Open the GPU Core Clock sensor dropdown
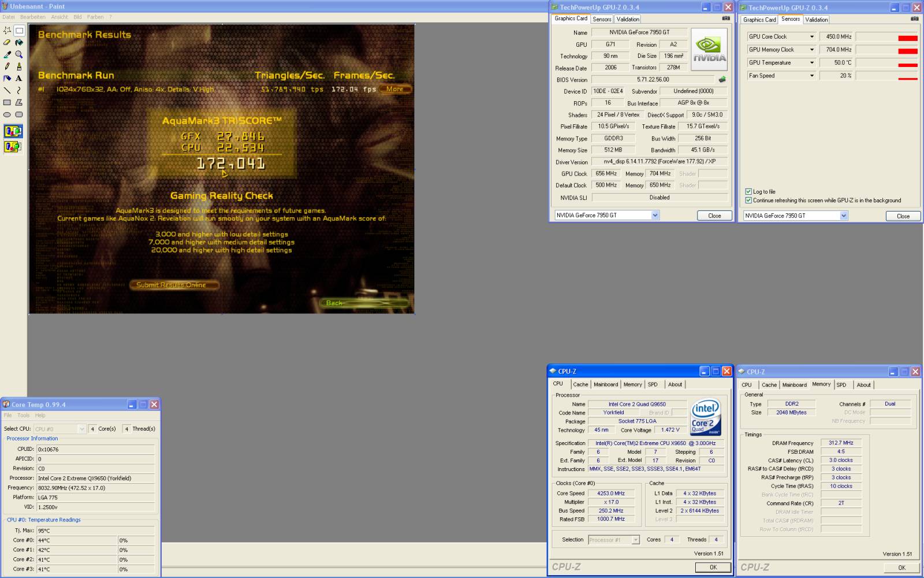 pyautogui.click(x=811, y=36)
